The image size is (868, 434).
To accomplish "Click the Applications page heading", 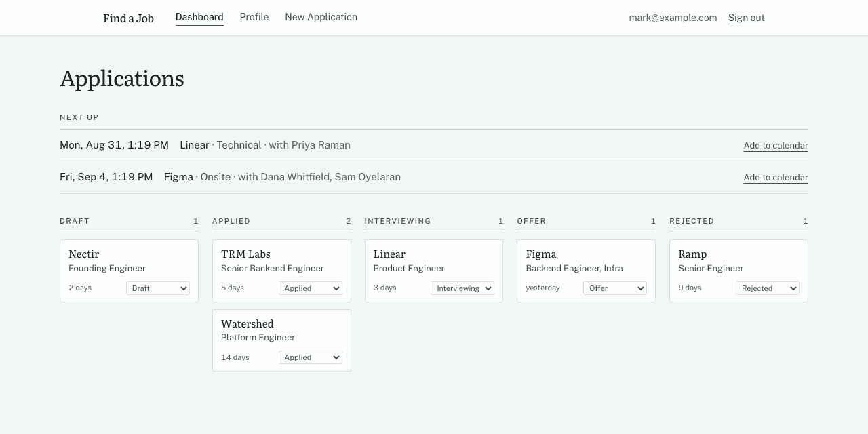I will tap(122, 79).
